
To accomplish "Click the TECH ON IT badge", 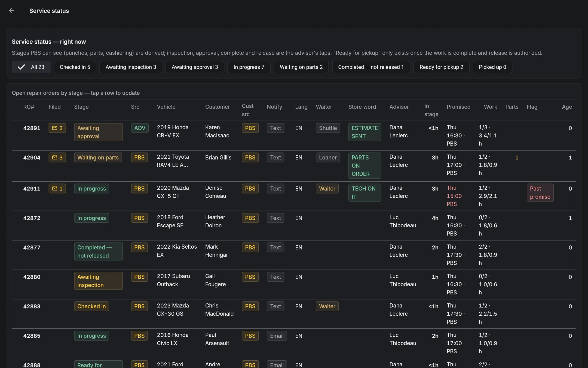I will (x=365, y=193).
